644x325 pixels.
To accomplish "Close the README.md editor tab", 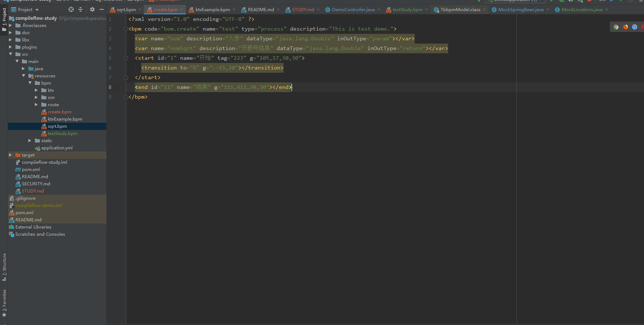I will tap(278, 10).
